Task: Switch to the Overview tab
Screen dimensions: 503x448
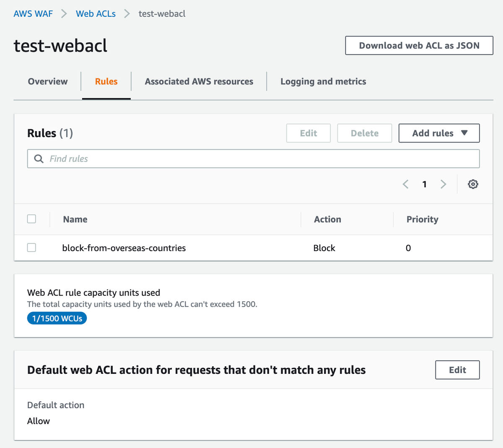Action: click(x=48, y=82)
